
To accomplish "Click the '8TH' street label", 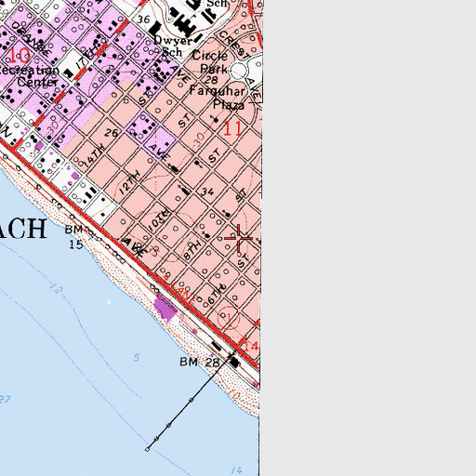I will tap(192, 250).
